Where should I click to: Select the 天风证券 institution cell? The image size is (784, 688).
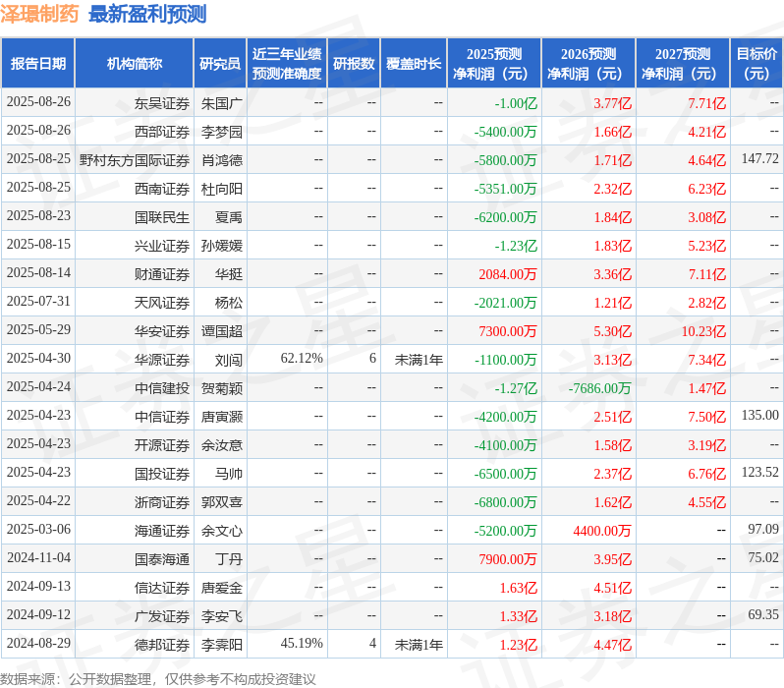click(134, 303)
